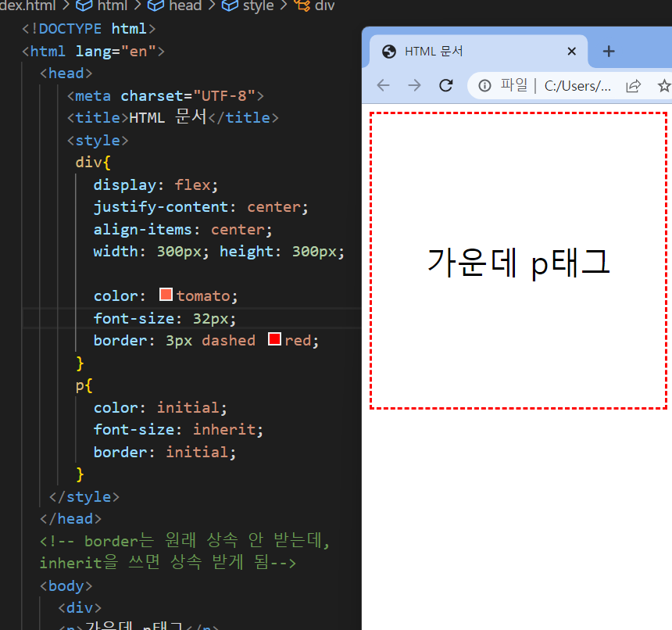Open the red color swatch
The height and width of the screenshot is (630, 672).
274,339
